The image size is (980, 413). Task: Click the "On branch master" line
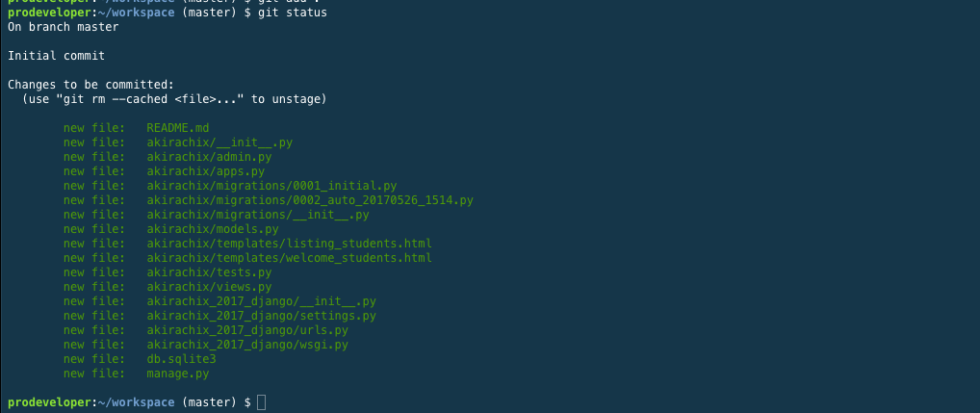63,27
